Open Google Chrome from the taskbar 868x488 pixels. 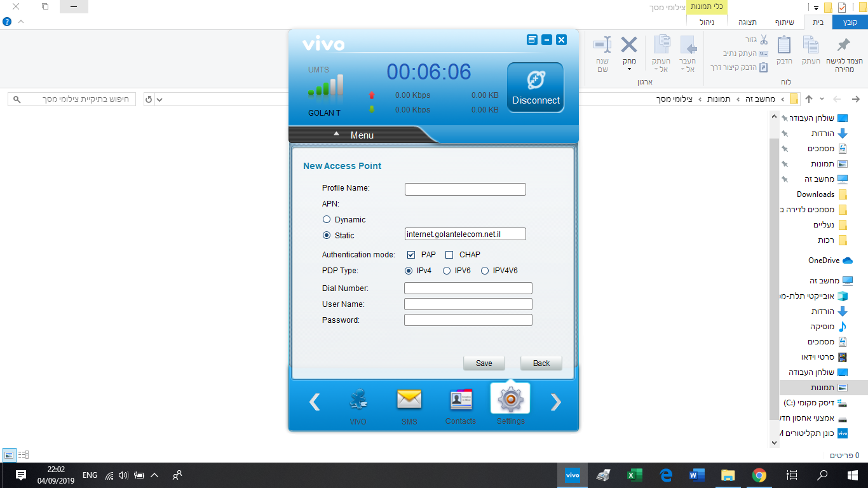coord(759,475)
